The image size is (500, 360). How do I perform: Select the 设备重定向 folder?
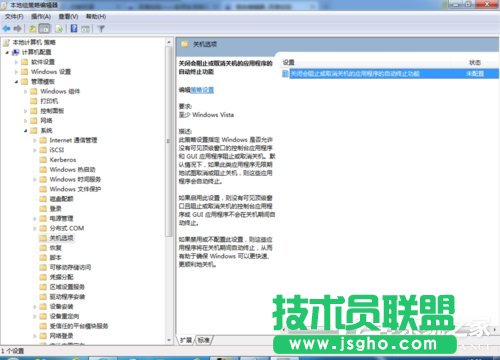pyautogui.click(x=64, y=316)
